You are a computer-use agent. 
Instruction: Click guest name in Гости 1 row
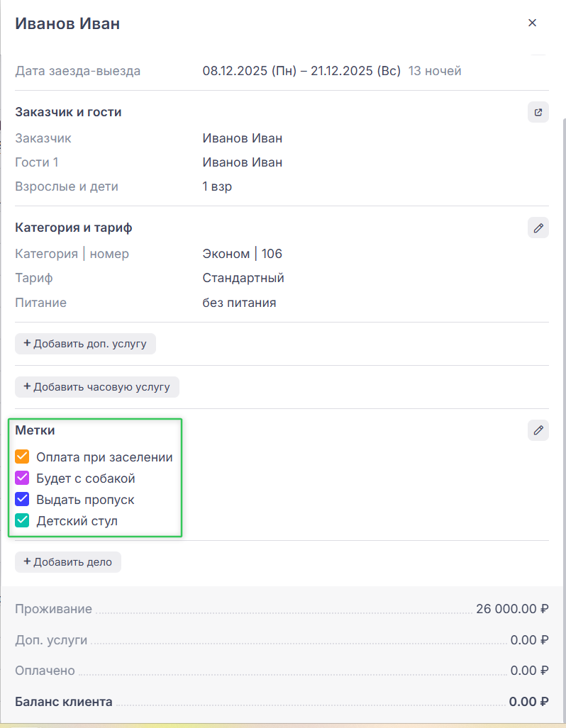click(242, 162)
